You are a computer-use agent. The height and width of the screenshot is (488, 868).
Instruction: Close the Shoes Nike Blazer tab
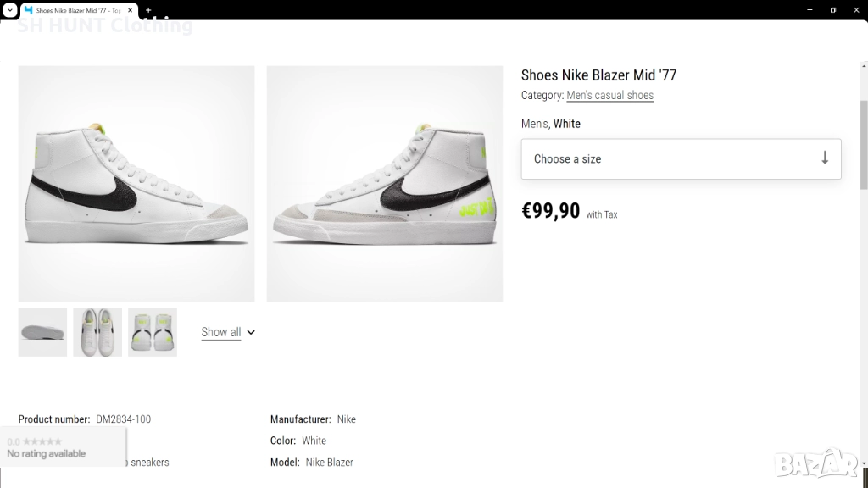[131, 10]
